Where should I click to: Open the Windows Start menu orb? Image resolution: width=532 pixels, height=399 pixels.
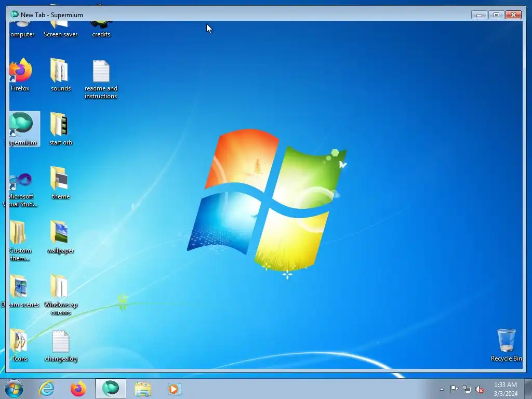[x=14, y=389]
